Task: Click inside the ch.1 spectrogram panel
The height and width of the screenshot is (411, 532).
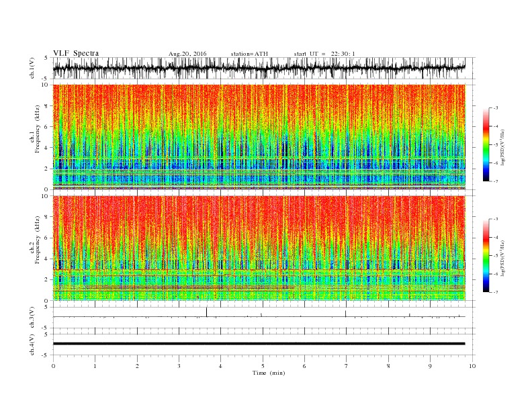Action: tap(259, 137)
